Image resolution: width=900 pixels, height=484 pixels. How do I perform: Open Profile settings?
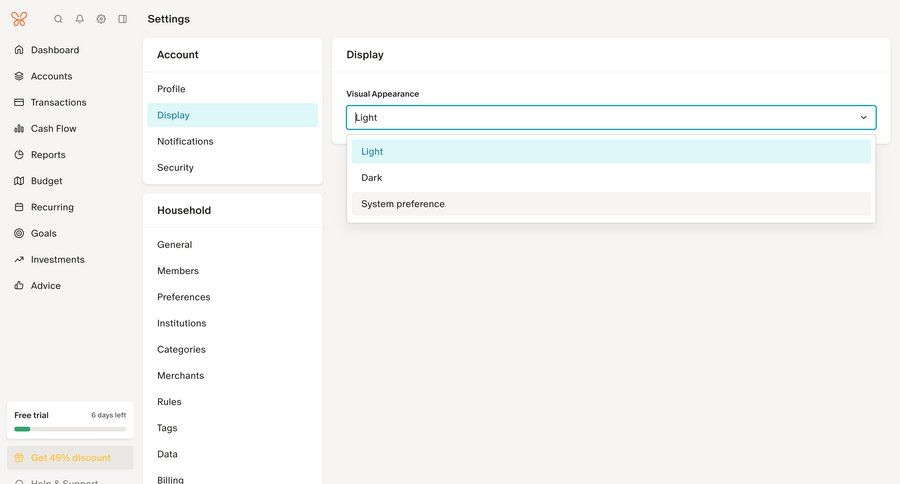coord(232,89)
